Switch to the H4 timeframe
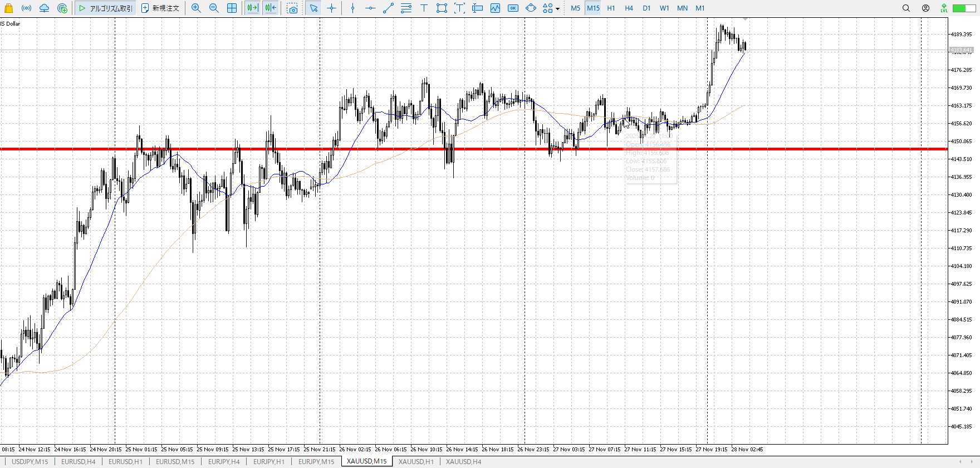Viewport: 980px width, 468px height. tap(629, 8)
